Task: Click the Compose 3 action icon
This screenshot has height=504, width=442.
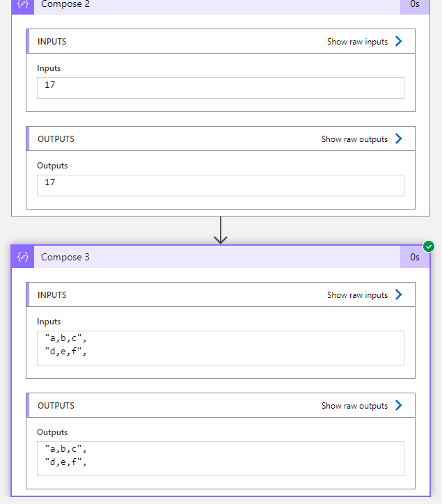Action: click(23, 257)
